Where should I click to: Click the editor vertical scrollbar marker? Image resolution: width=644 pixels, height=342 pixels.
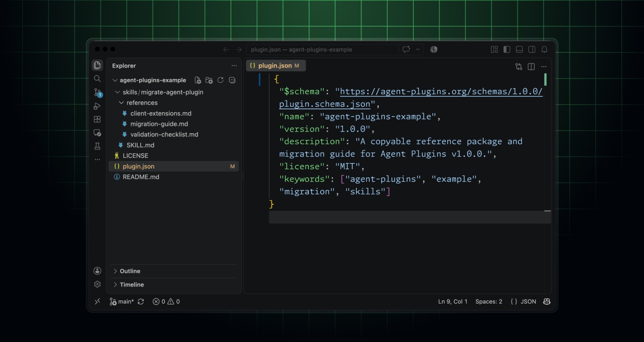click(x=545, y=80)
